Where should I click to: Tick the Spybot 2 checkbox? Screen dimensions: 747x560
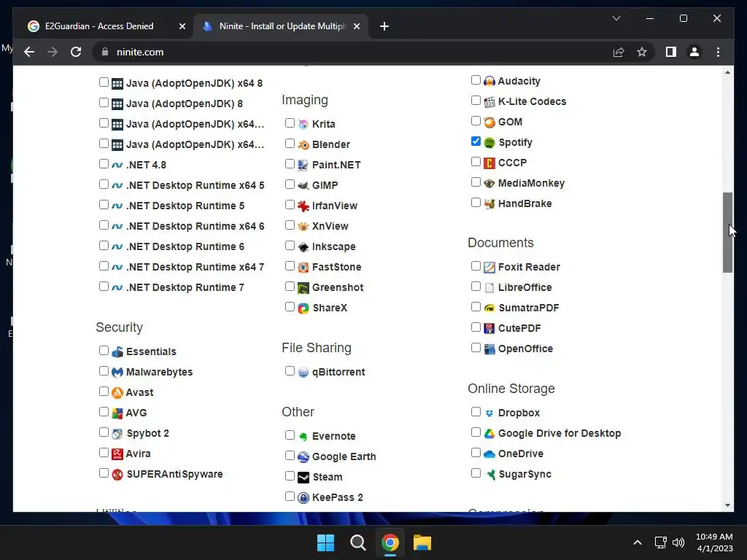point(104,432)
